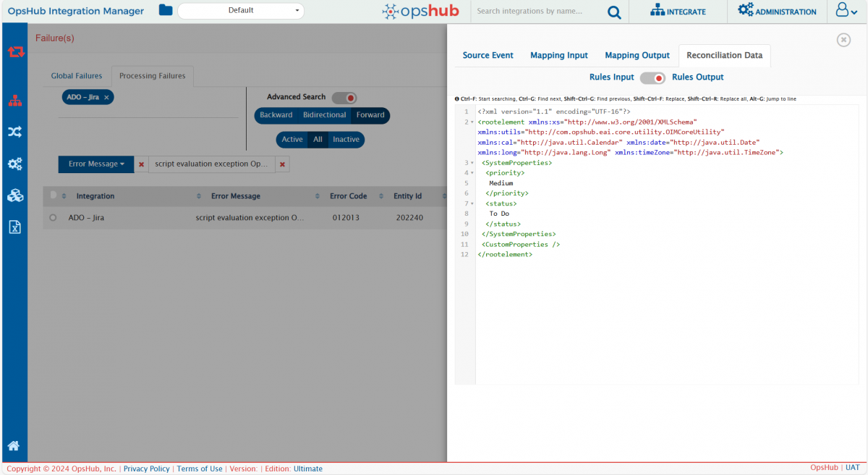Click the sync failures icon in sidebar
This screenshot has height=475, width=868.
point(15,51)
